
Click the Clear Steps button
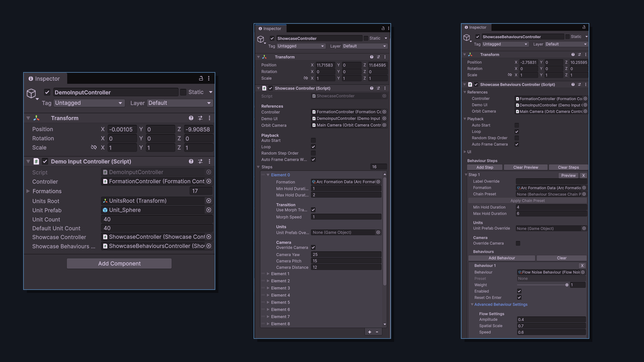[x=568, y=167]
